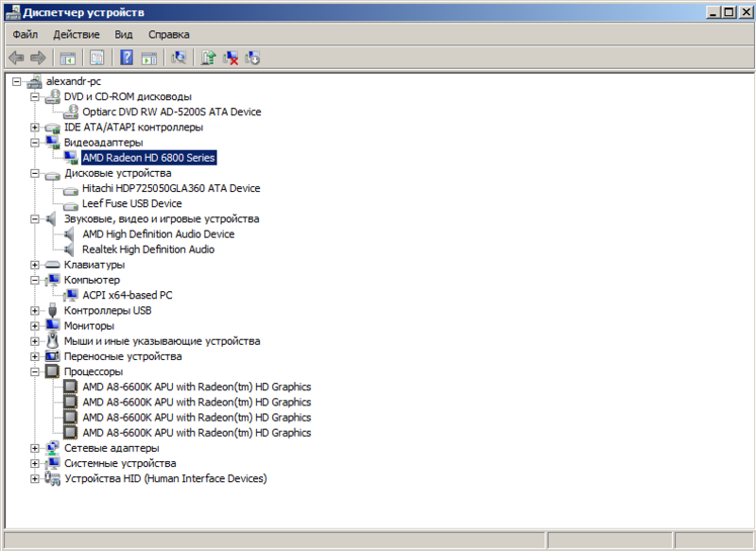
Task: Collapse Звуковые, видео и игровые устройства
Action: pos(34,219)
